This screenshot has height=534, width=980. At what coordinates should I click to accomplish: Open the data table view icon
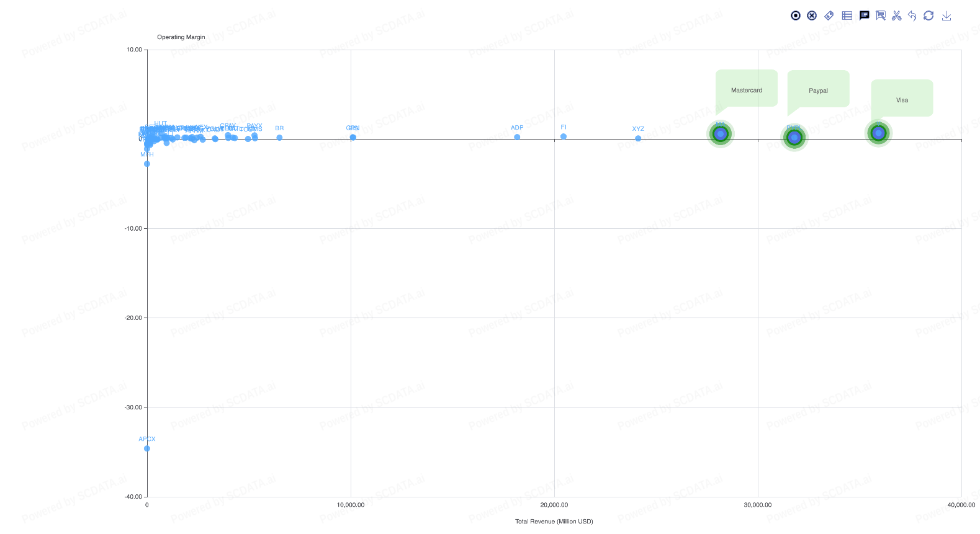click(x=847, y=16)
